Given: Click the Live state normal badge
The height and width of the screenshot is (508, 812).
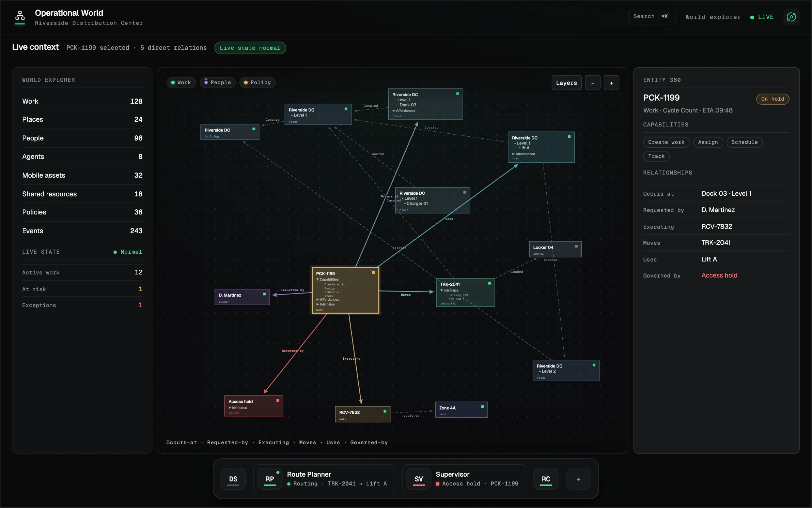Looking at the screenshot, I should [x=250, y=48].
